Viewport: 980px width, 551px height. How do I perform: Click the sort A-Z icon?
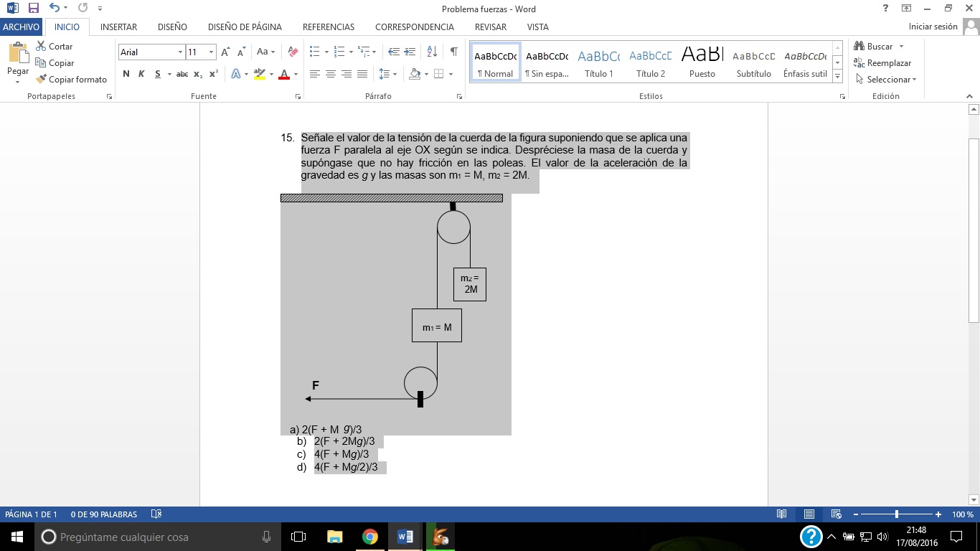tap(432, 52)
